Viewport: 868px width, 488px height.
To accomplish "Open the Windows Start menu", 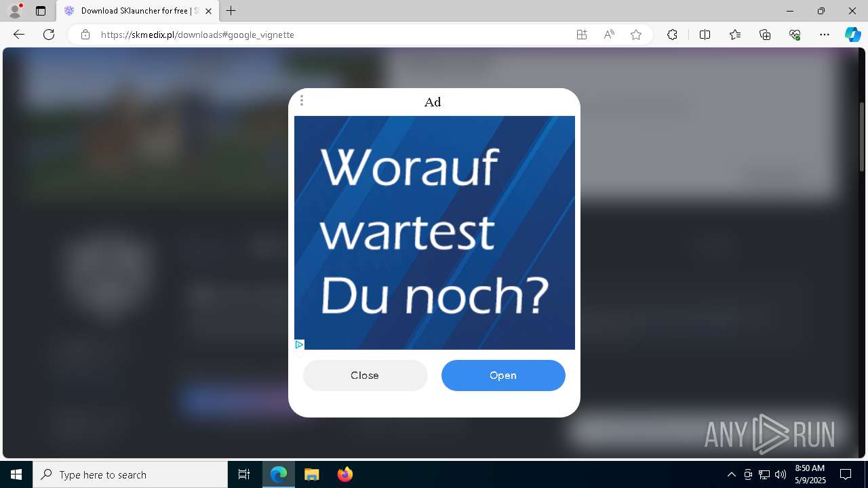I will pos(16,474).
